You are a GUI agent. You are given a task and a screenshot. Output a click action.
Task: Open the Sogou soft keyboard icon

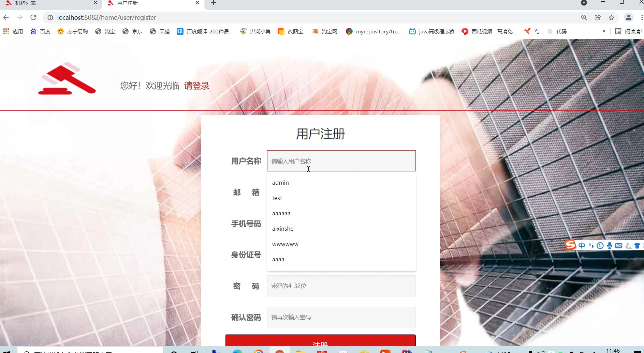click(619, 246)
